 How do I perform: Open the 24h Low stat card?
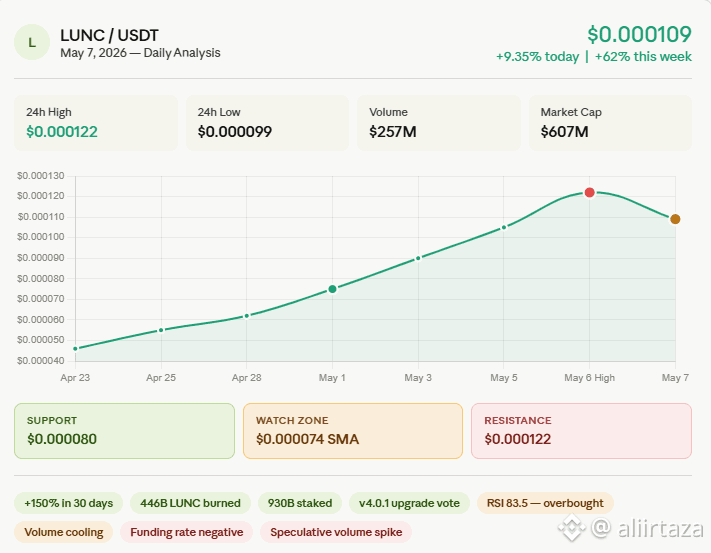(x=268, y=123)
